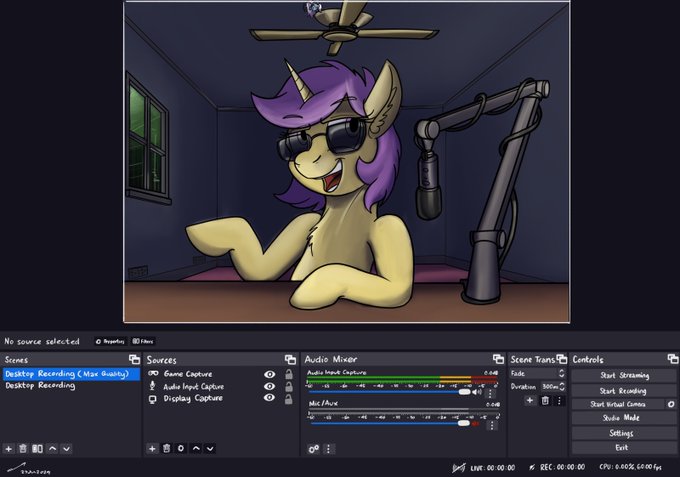Pop out the Scenes dock panel

pos(134,359)
